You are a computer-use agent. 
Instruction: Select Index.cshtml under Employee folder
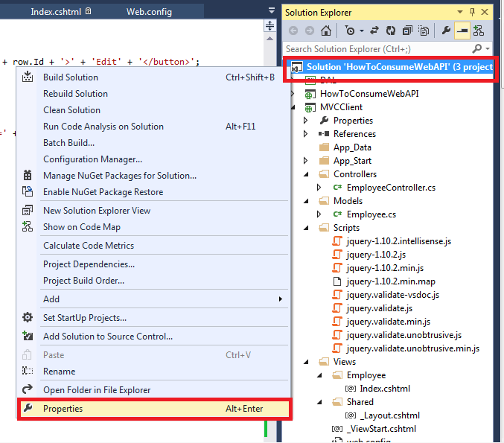tap(385, 389)
